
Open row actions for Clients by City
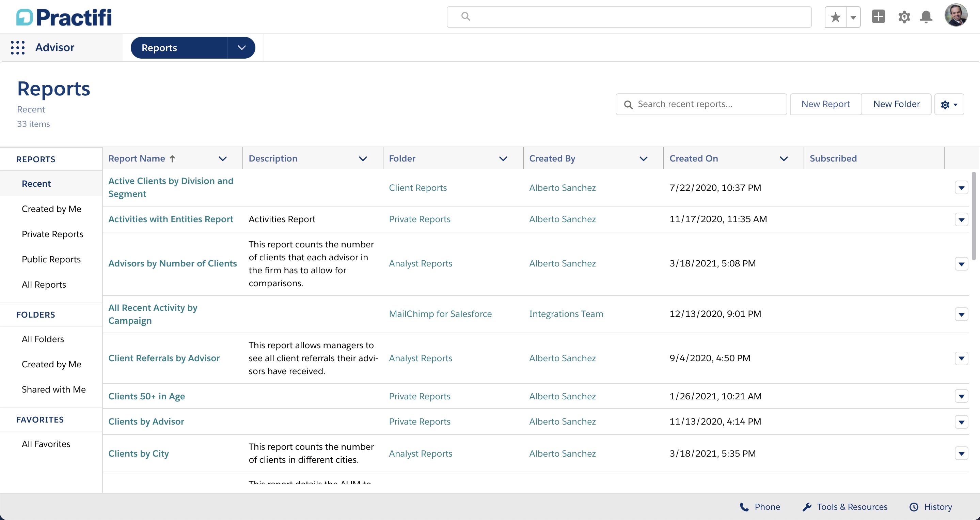click(961, 453)
